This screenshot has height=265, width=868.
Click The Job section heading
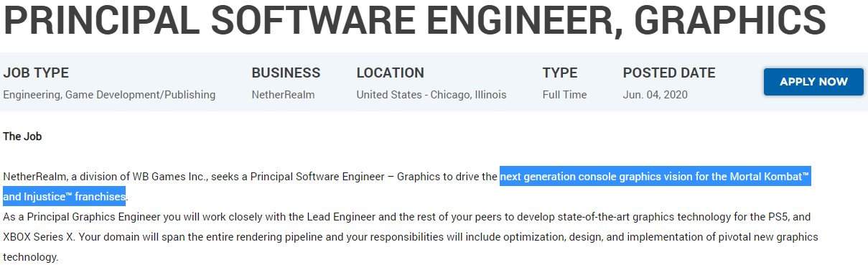point(22,136)
